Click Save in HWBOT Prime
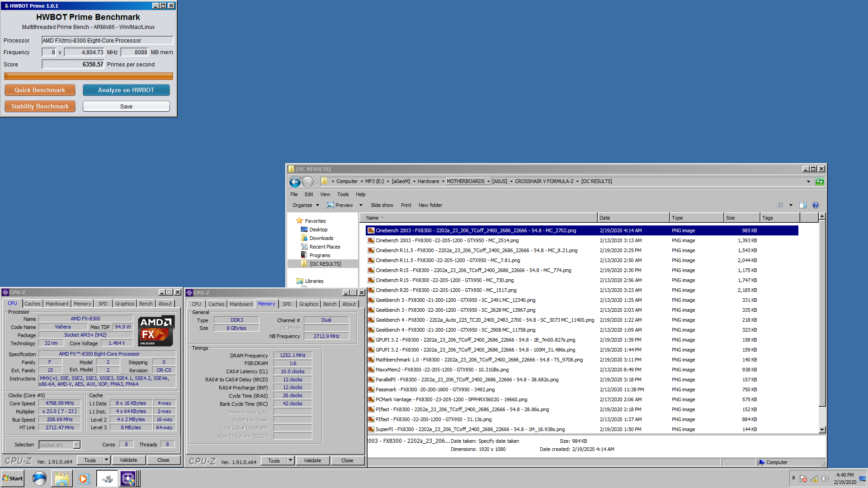Image resolution: width=868 pixels, height=488 pixels. (x=126, y=106)
